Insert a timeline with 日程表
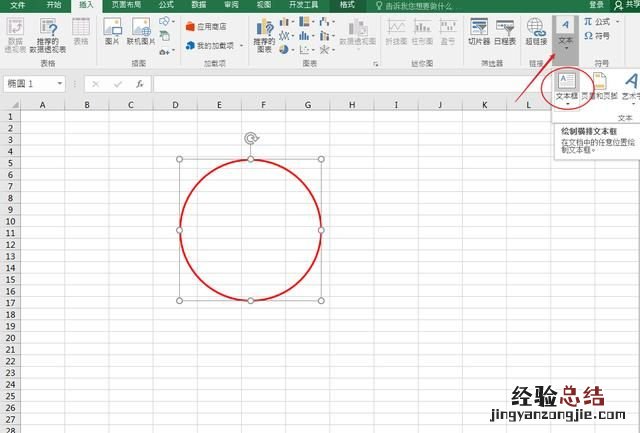Image resolution: width=640 pixels, height=433 pixels. (x=505, y=31)
